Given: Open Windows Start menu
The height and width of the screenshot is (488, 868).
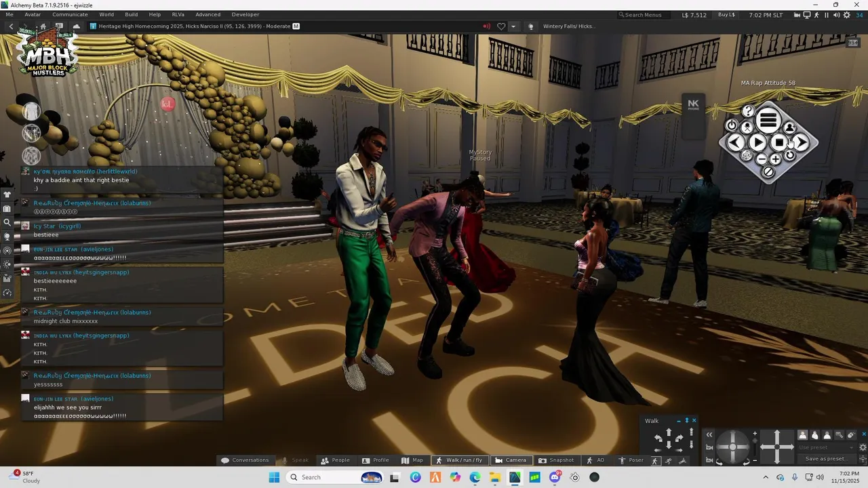Looking at the screenshot, I should (274, 477).
